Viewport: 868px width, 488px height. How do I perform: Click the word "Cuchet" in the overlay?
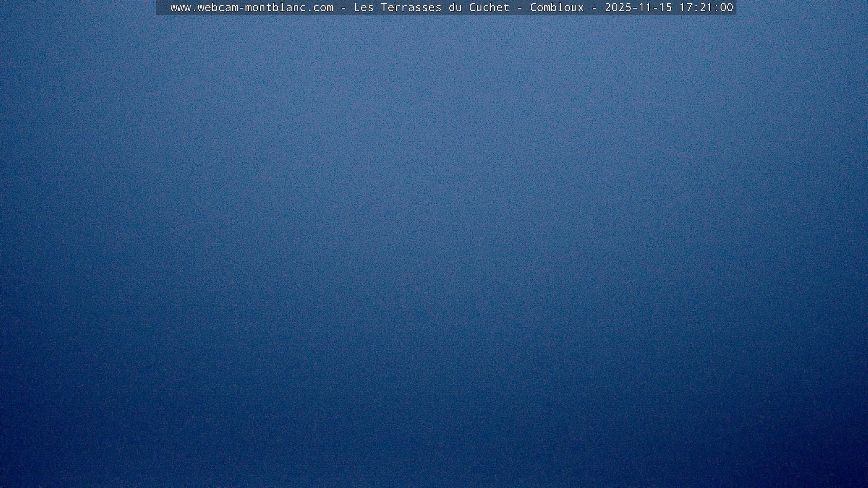tap(489, 7)
